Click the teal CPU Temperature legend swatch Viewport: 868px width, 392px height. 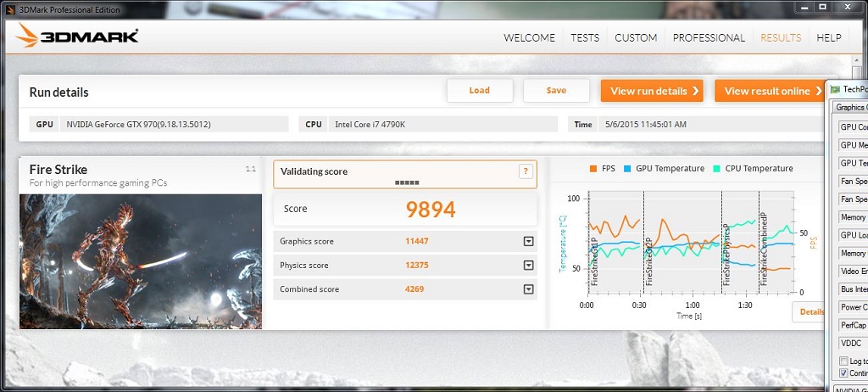[717, 169]
